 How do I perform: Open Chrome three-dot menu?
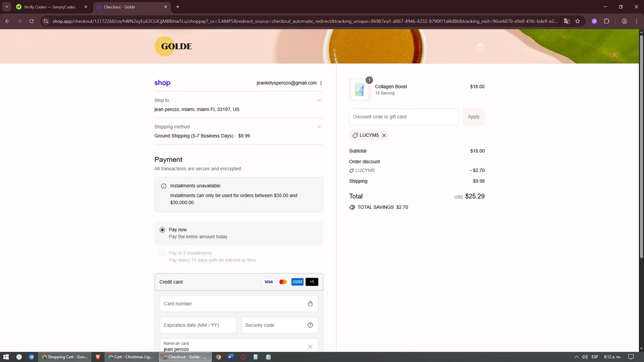(x=637, y=21)
